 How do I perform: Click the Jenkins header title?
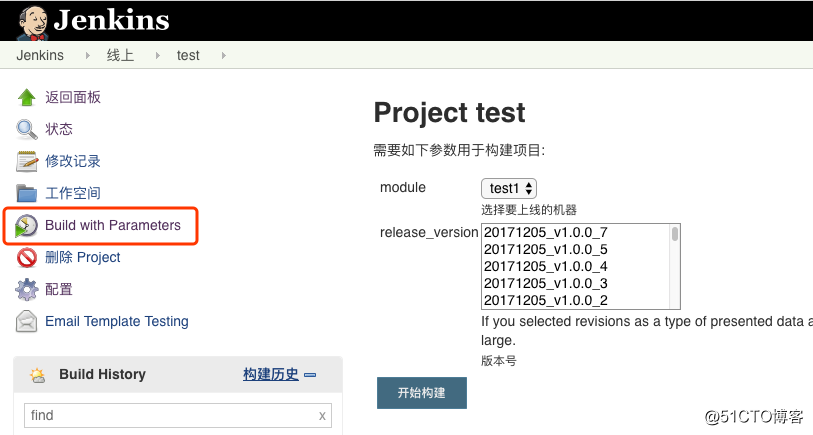point(111,21)
